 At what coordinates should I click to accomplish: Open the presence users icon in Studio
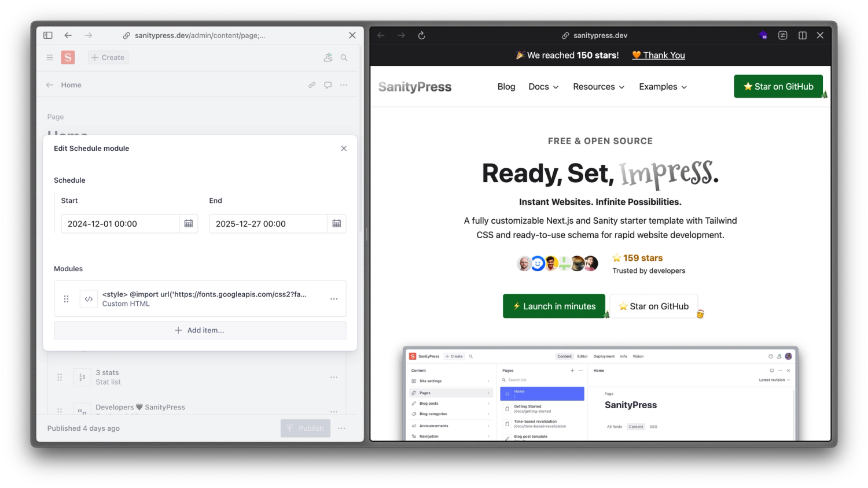(328, 57)
